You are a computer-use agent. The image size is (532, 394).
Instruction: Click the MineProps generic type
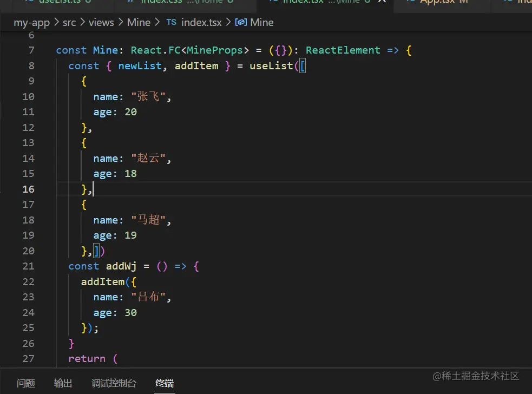[215, 50]
